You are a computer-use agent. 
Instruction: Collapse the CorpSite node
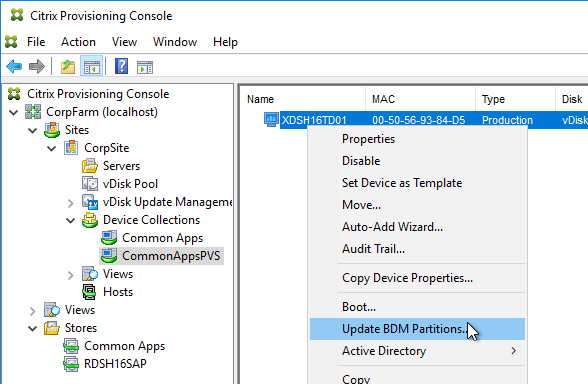coord(52,148)
